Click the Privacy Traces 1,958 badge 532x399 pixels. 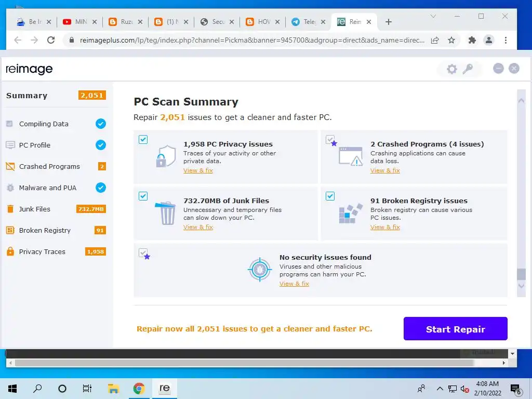coord(96,251)
